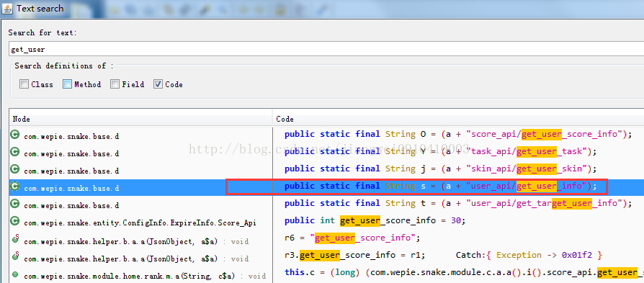Enable the Method checkbox

[x=68, y=84]
